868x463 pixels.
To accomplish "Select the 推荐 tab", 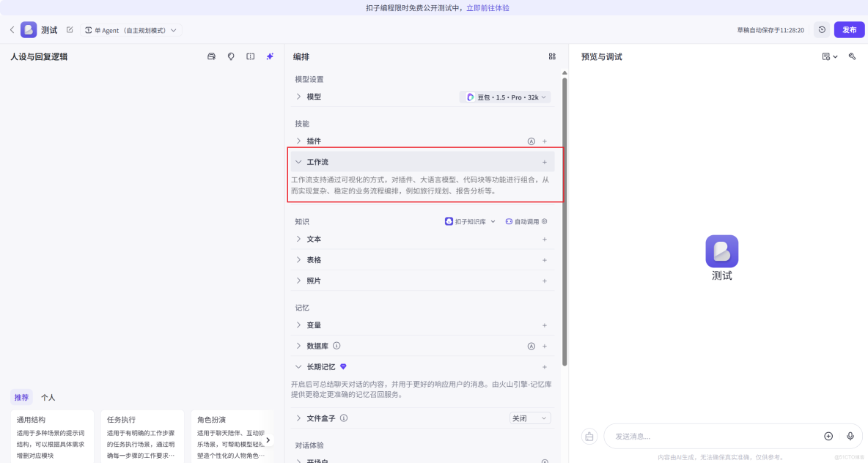I will [x=21, y=396].
